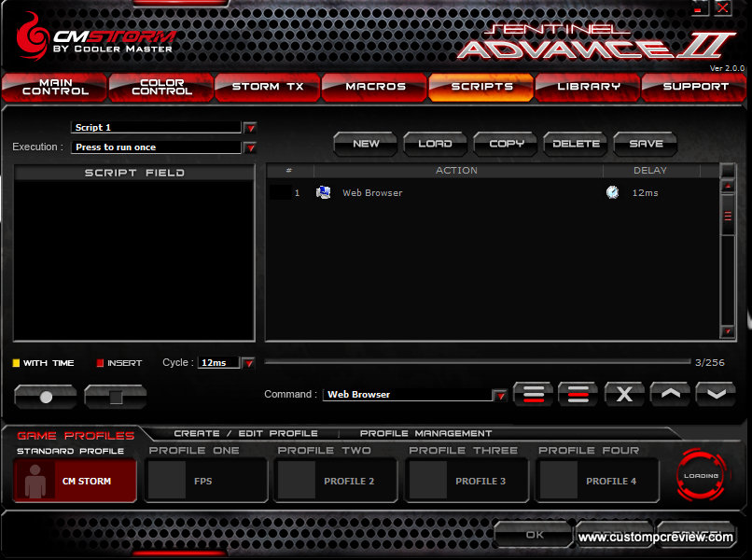Open the Create / Edit Profile tab

[245, 433]
